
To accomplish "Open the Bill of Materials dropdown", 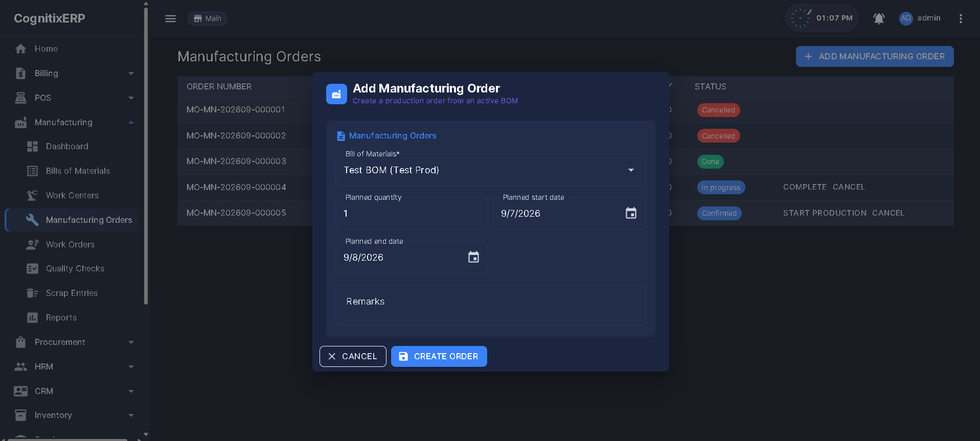I will [490, 170].
